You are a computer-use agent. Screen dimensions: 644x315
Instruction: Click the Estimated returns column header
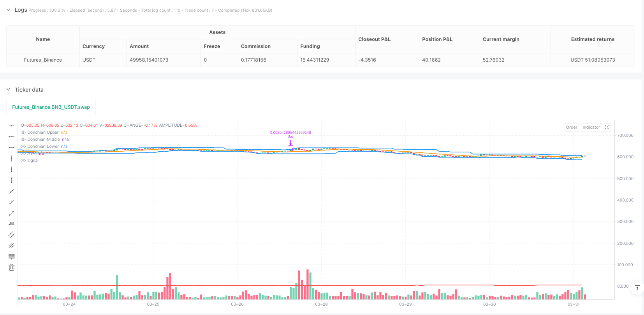point(593,39)
